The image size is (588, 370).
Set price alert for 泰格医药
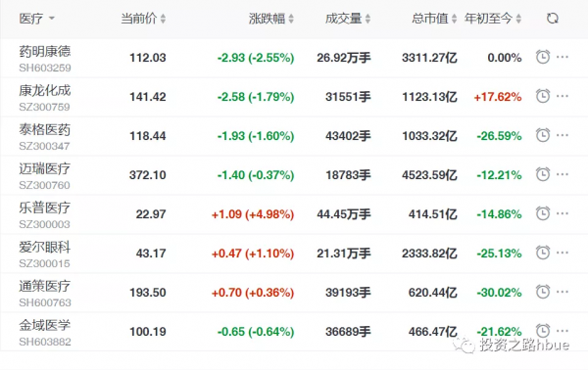(543, 135)
